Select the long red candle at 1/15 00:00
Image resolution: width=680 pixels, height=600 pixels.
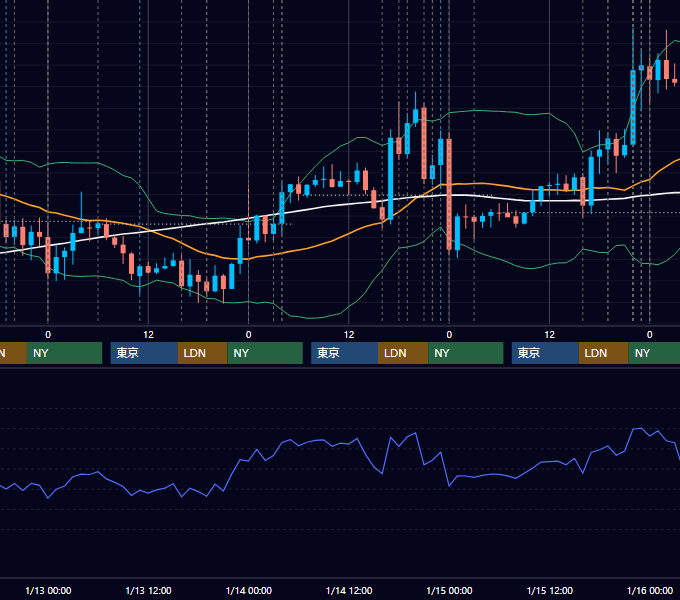click(x=449, y=194)
